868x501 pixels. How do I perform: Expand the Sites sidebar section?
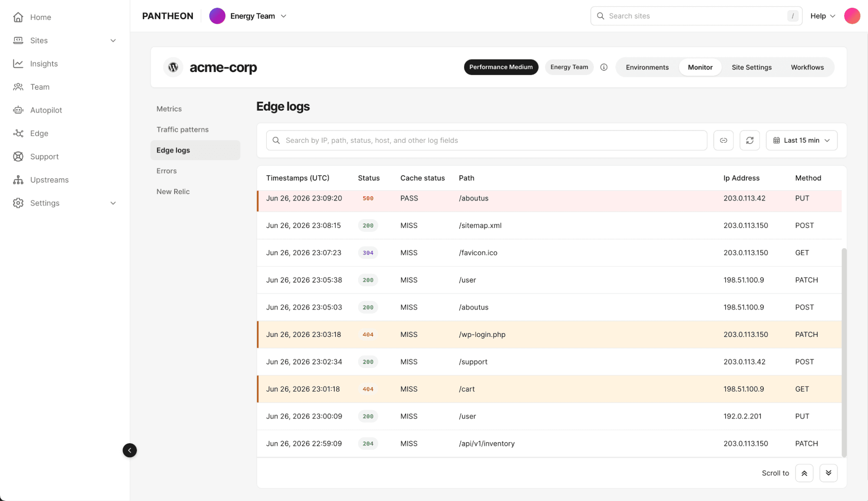pos(113,40)
